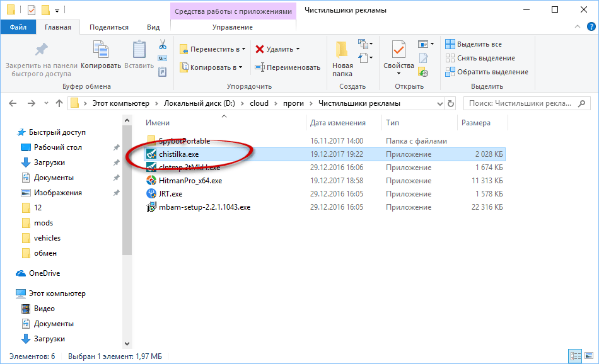Expand the Copy to dropdown
Screen dimensions: 599x364
click(x=241, y=67)
